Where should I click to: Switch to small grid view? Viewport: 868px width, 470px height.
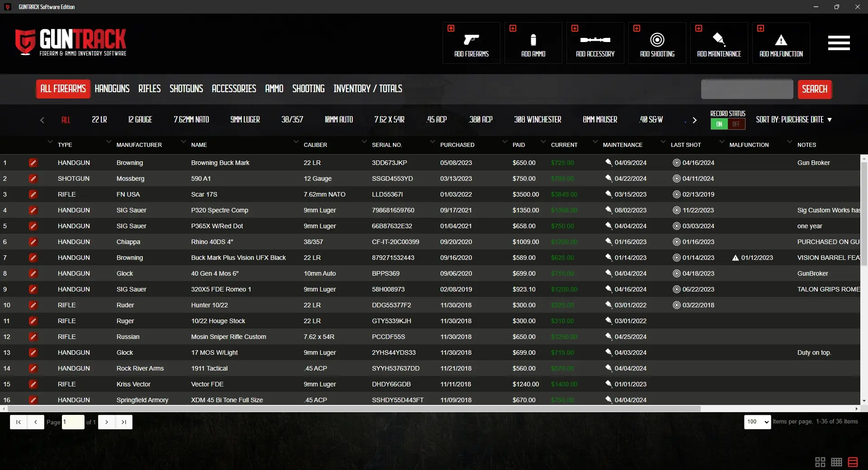tap(836, 462)
